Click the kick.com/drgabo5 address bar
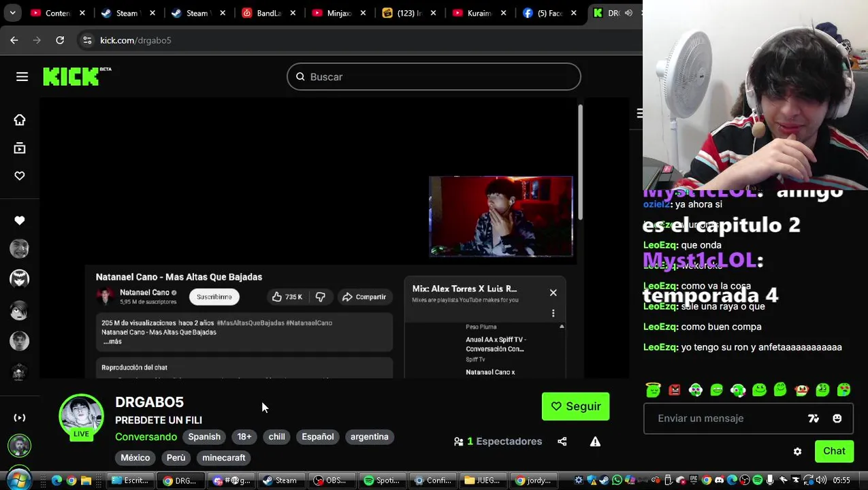868x490 pixels. click(x=135, y=40)
